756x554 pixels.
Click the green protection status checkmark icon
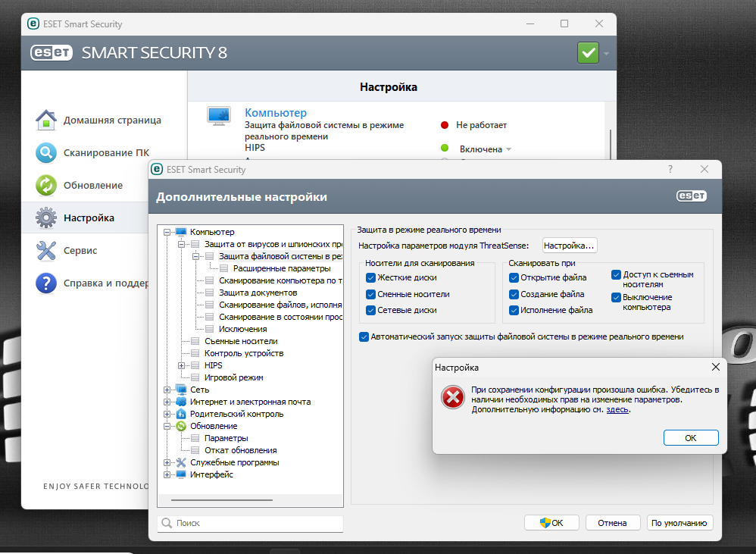(587, 53)
